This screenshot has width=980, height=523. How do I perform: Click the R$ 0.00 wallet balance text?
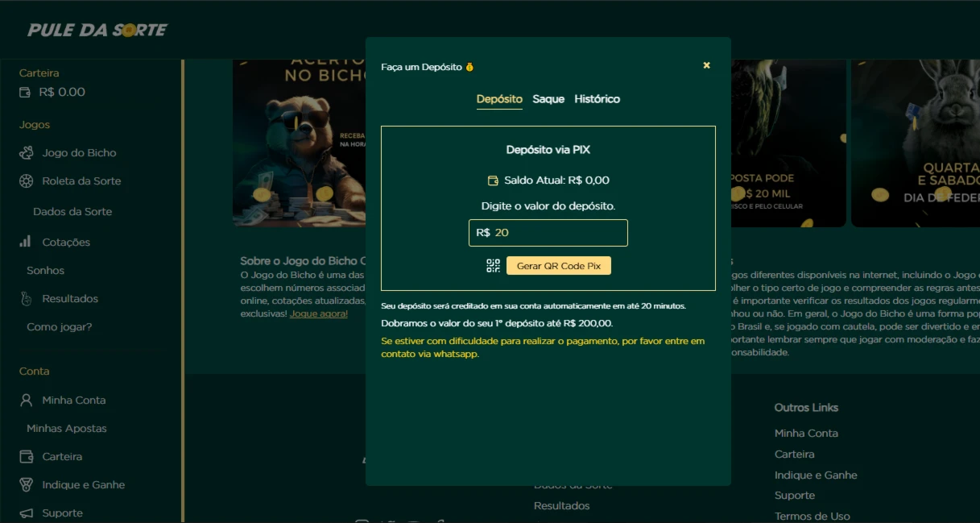coord(62,92)
